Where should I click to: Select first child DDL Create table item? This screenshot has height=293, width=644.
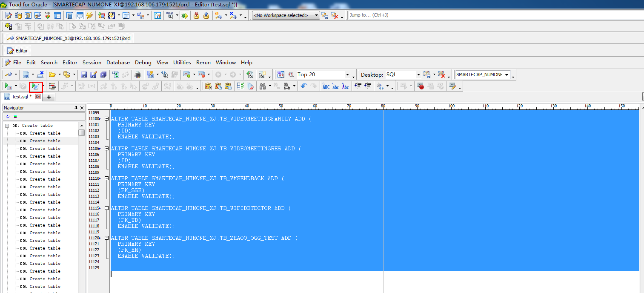pyautogui.click(x=40, y=133)
